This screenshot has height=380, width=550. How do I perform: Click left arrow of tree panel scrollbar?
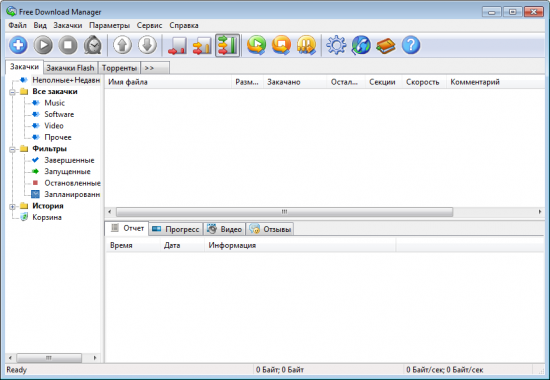(x=10, y=358)
